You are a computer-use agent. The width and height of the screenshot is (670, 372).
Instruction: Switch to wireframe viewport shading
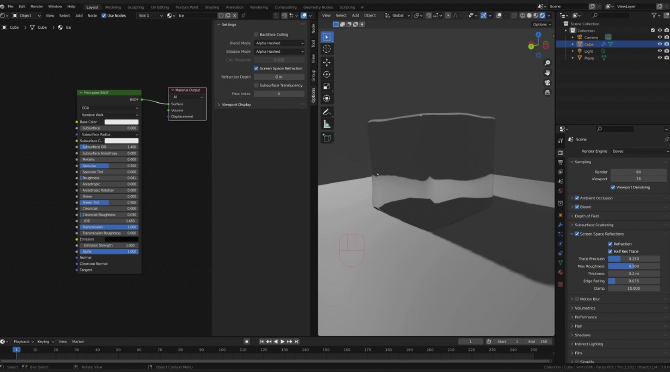coord(523,15)
